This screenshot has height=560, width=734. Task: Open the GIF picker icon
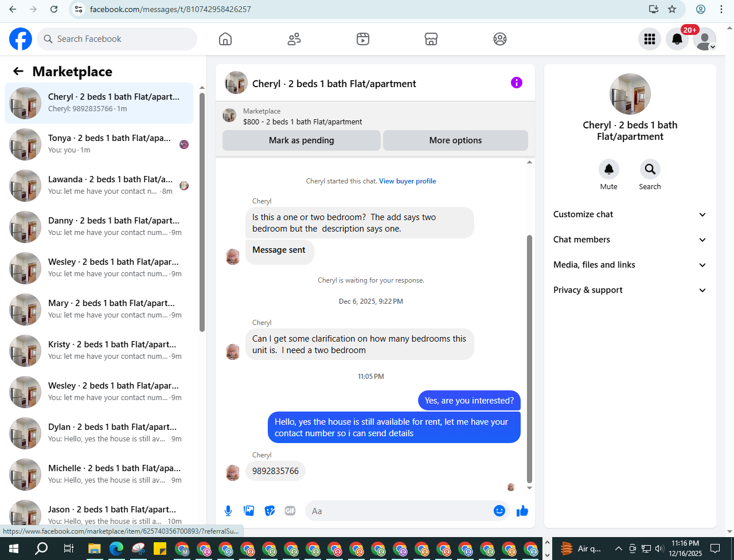[x=290, y=511]
